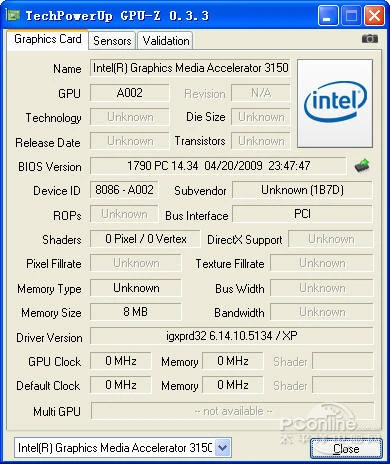Click the Memory Size field 8 MB
The height and width of the screenshot is (464, 390).
pyautogui.click(x=136, y=312)
